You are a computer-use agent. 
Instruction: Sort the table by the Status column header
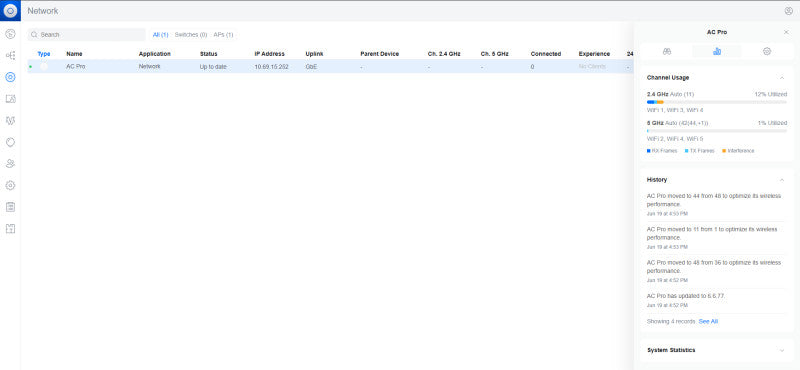tap(208, 54)
